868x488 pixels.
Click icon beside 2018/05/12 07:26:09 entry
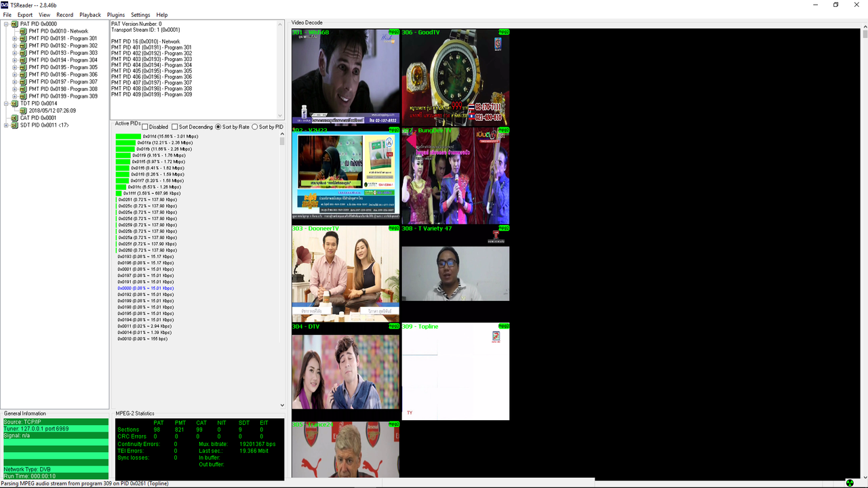24,110
